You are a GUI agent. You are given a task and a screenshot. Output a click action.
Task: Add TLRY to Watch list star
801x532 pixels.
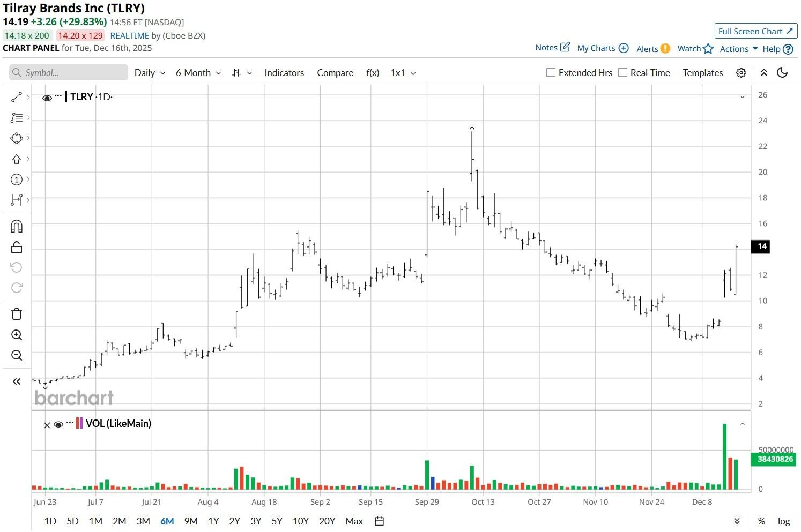[708, 49]
